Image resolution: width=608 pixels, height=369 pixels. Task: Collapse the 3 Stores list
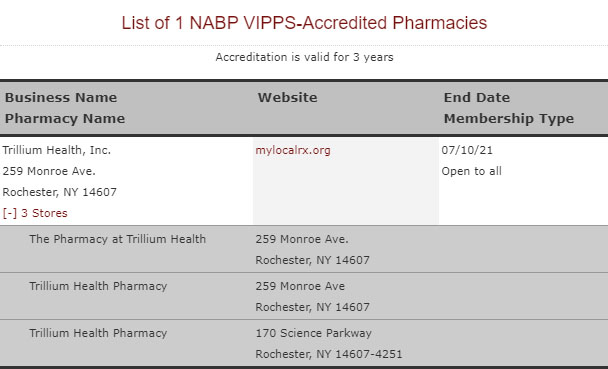(35, 213)
